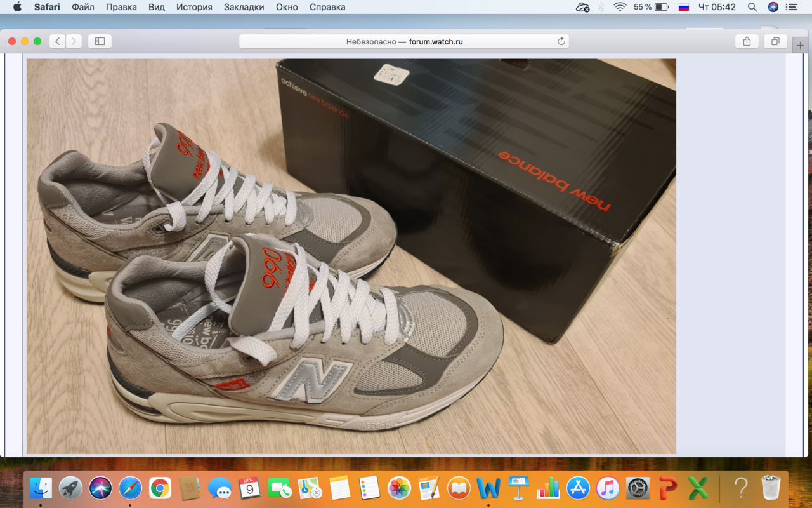The image size is (812, 508).
Task: Launch green X spreadsheet app in Dock
Action: (698, 488)
